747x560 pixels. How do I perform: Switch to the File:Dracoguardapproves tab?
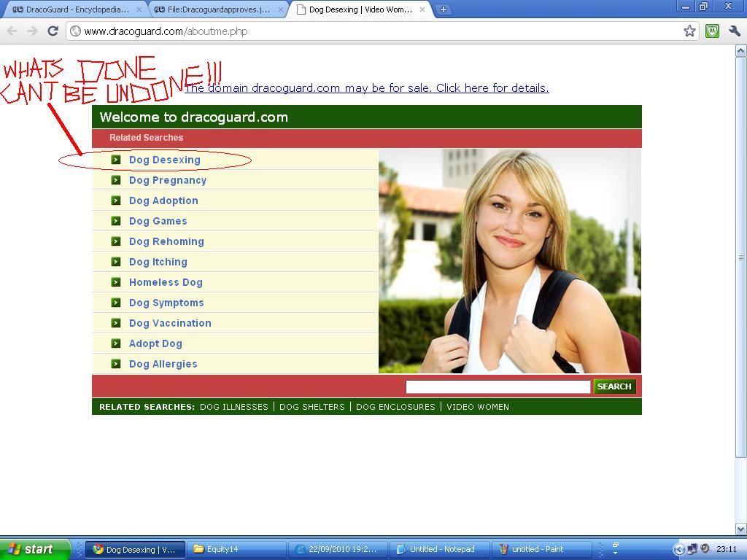215,9
